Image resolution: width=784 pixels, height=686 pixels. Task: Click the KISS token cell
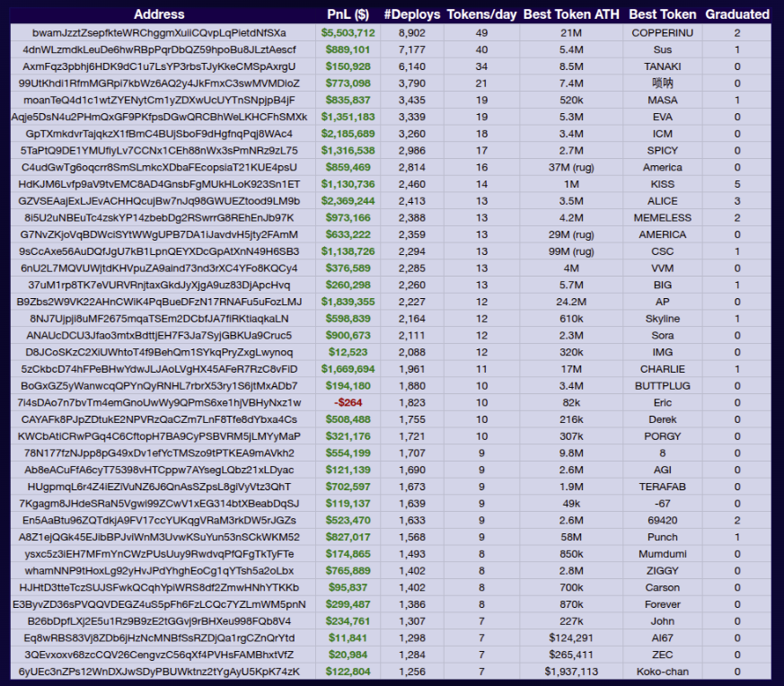point(663,184)
